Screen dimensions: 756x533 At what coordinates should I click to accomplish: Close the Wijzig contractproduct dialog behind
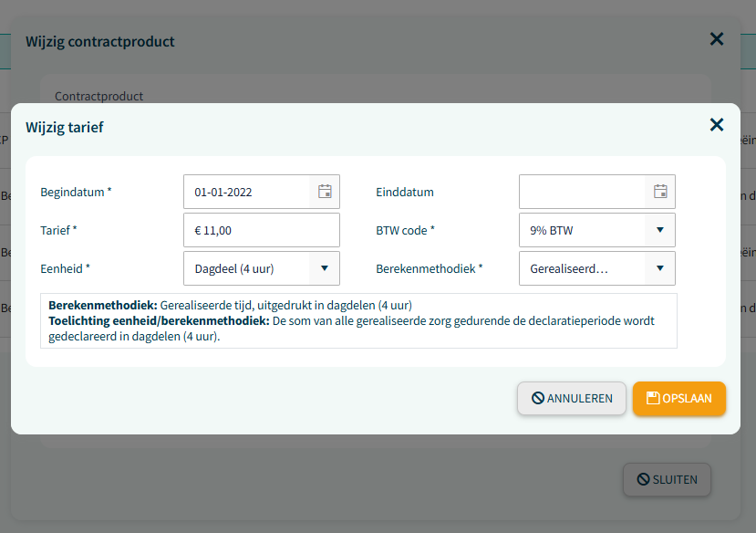click(716, 38)
